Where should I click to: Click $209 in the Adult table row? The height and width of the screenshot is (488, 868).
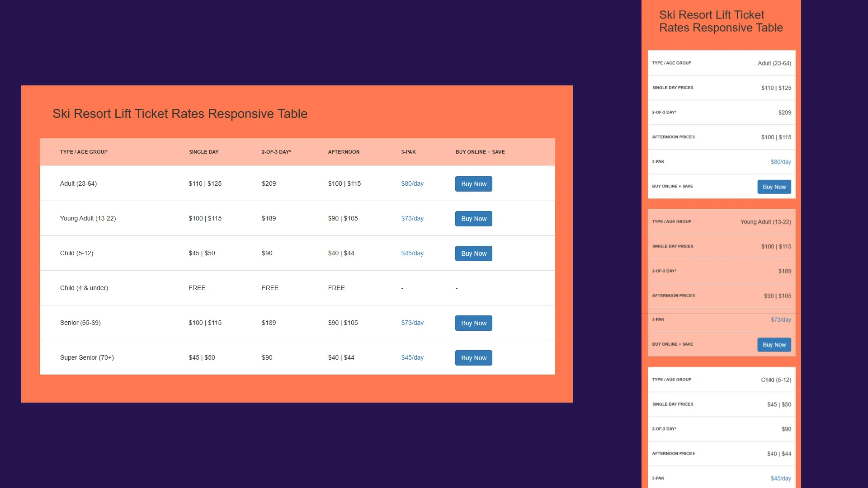tap(269, 183)
